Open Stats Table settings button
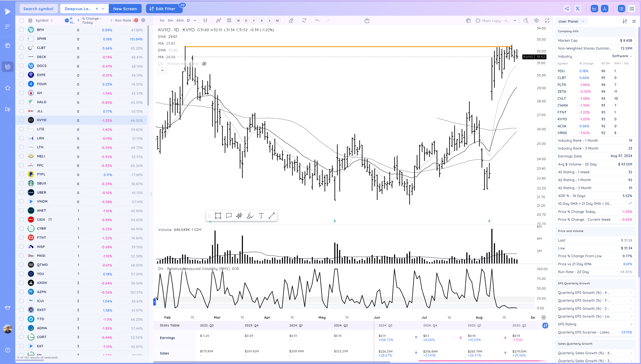 545,326
